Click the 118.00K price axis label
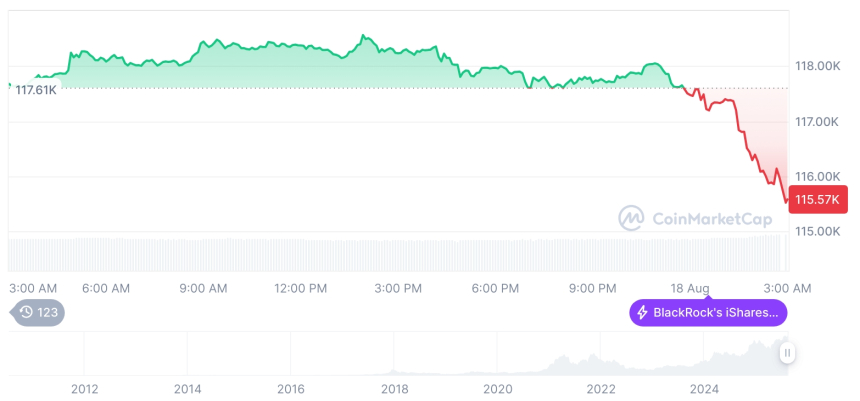 tap(817, 66)
